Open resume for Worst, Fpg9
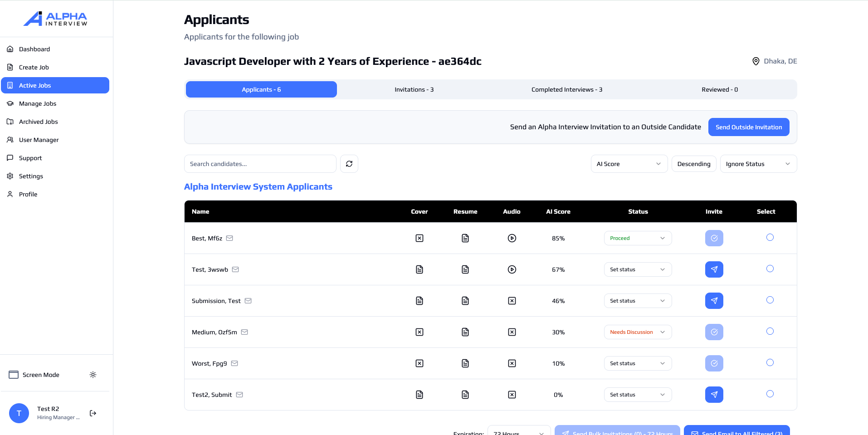The width and height of the screenshot is (868, 435). click(465, 363)
